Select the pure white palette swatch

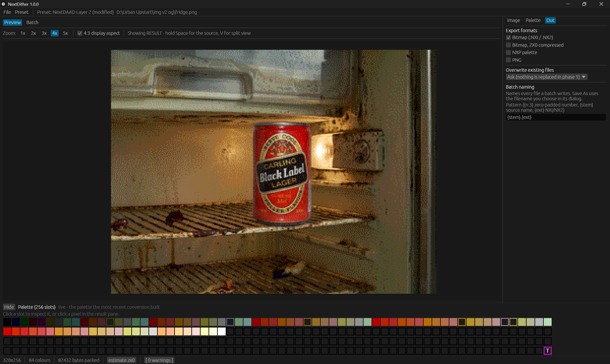click(x=222, y=331)
